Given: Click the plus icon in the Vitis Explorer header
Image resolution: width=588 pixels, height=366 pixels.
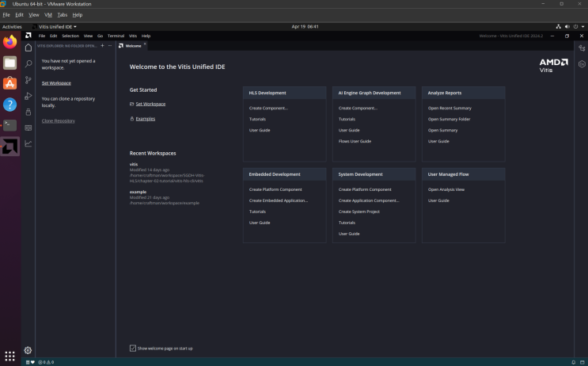Looking at the screenshot, I should pos(102,46).
